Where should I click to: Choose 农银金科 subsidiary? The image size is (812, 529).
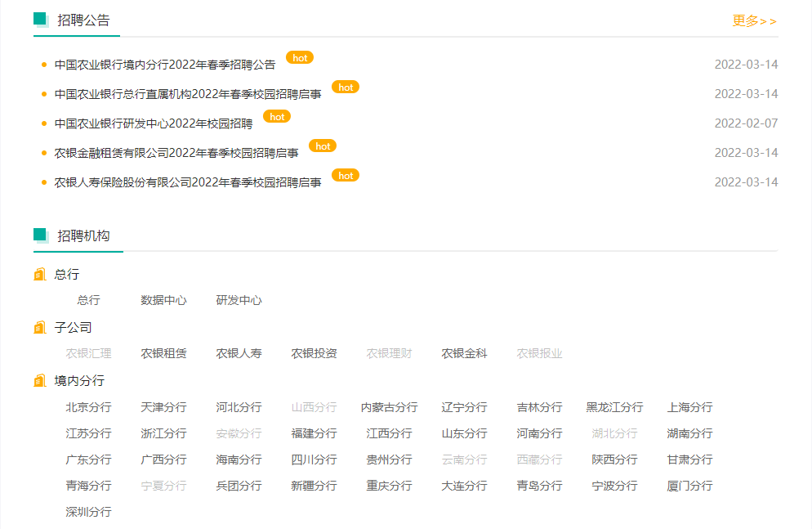coord(464,354)
